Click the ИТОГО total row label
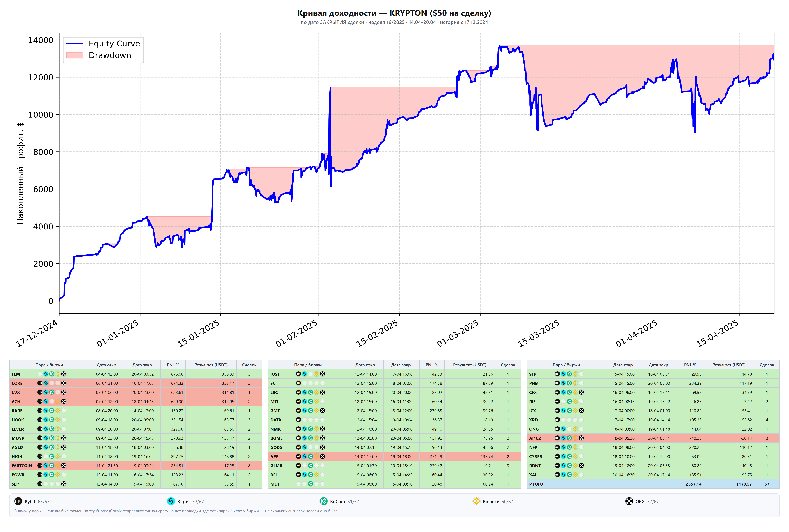 point(536,484)
